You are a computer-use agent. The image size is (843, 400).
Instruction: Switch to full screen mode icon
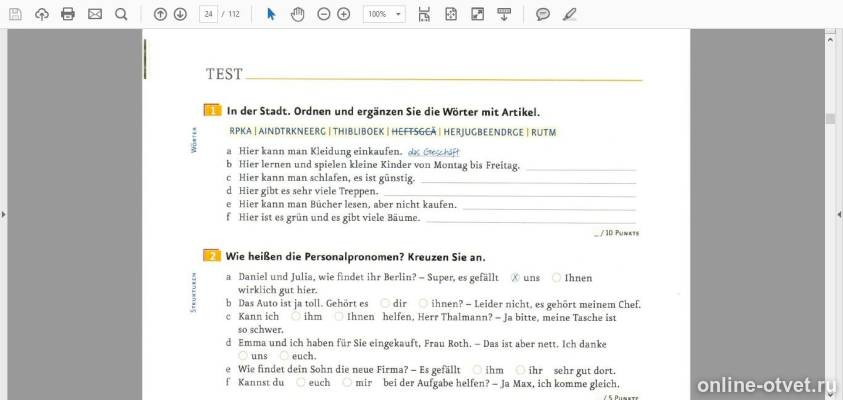click(x=477, y=14)
